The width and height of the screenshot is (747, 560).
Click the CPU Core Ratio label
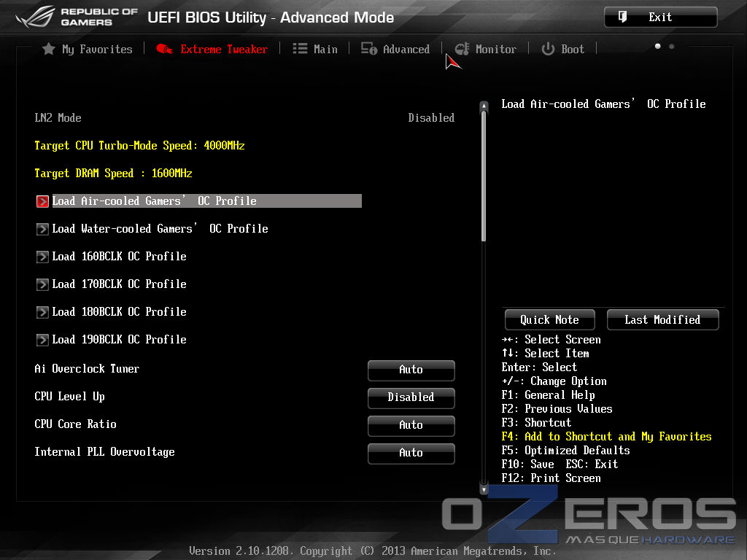(75, 424)
